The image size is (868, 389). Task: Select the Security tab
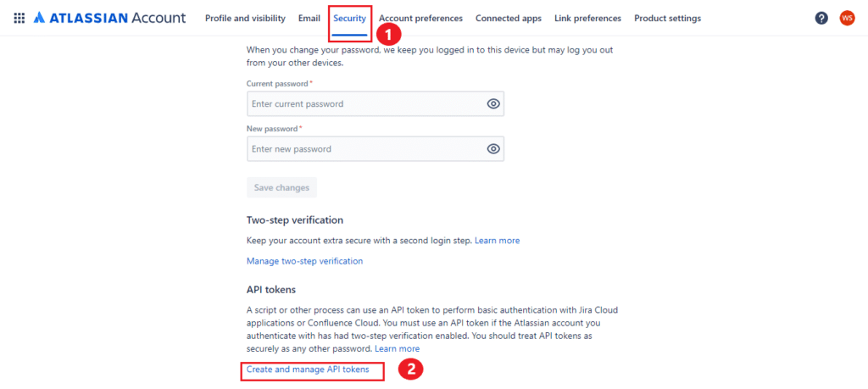click(349, 18)
